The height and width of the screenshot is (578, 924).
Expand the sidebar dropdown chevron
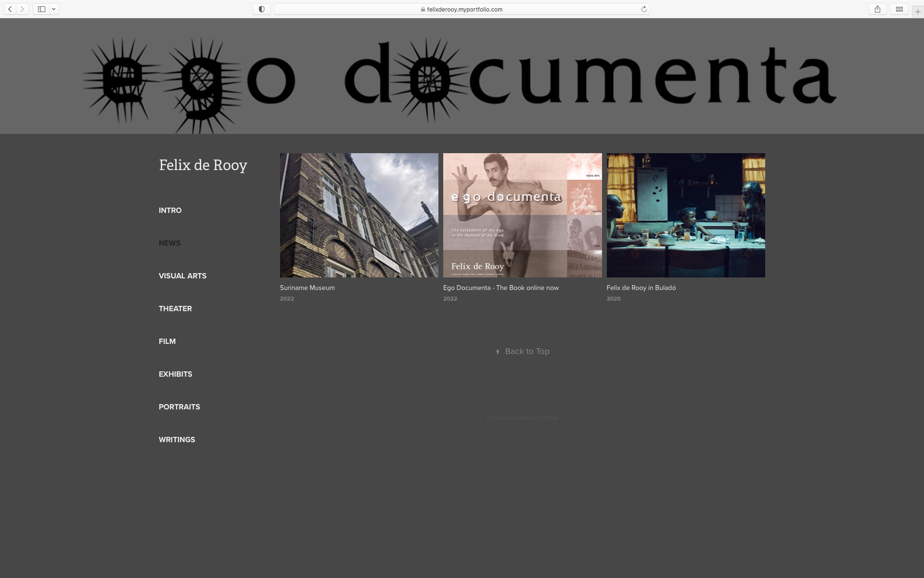[x=54, y=9]
